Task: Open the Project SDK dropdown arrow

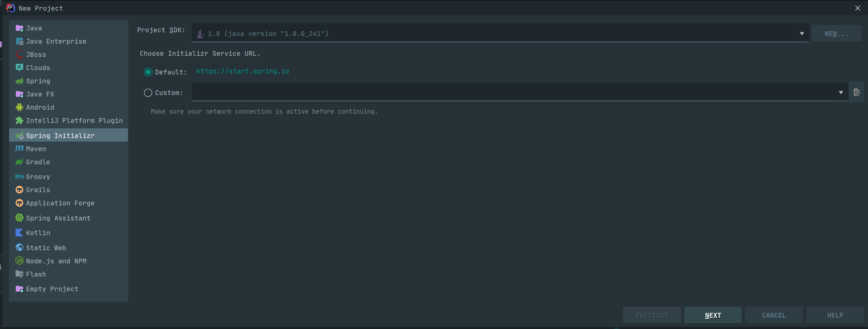Action: click(x=802, y=34)
